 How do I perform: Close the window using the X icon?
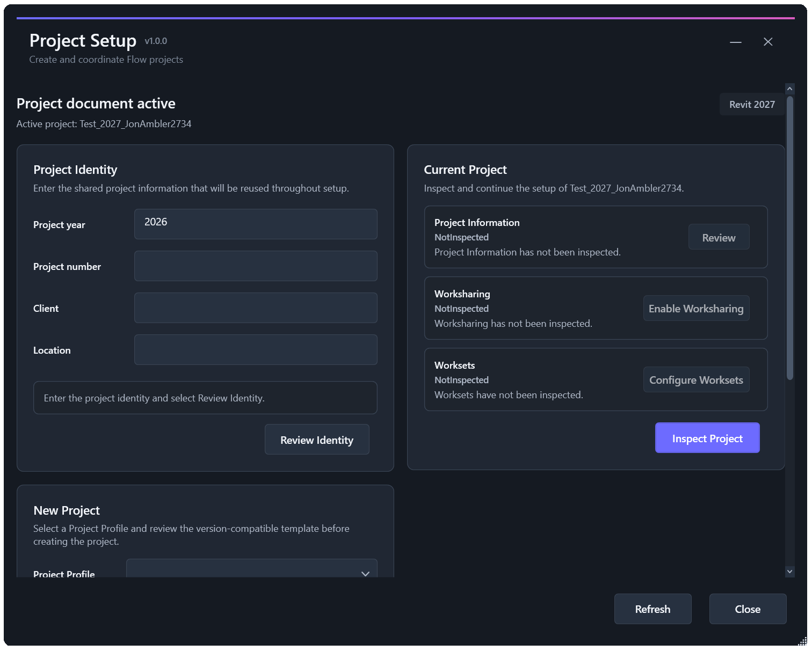(x=768, y=42)
